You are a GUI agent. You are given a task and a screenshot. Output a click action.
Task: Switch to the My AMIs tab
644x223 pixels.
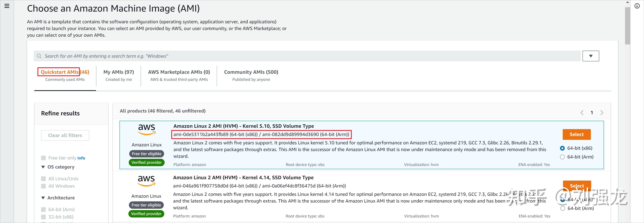(x=119, y=72)
